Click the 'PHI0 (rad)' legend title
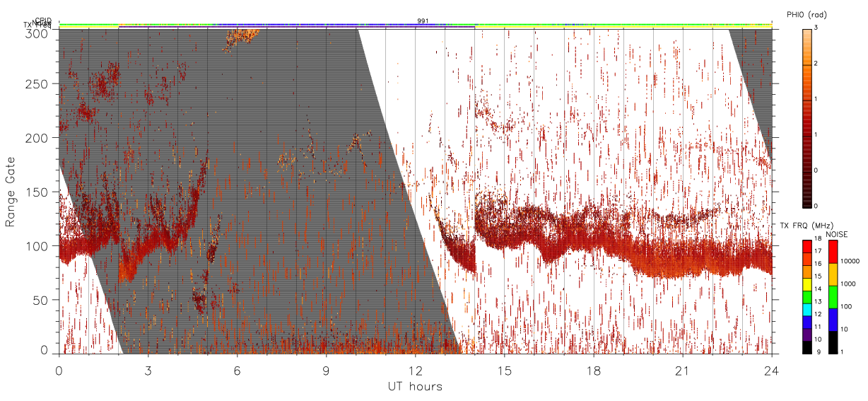 coord(807,14)
